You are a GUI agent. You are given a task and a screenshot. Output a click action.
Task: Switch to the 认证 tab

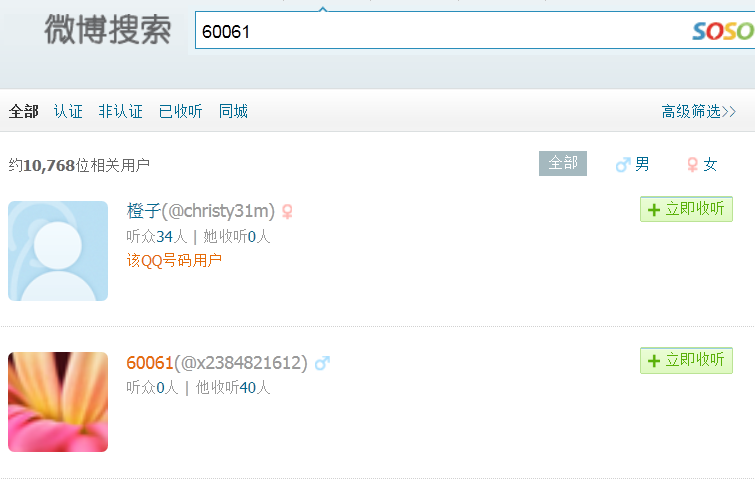point(68,111)
